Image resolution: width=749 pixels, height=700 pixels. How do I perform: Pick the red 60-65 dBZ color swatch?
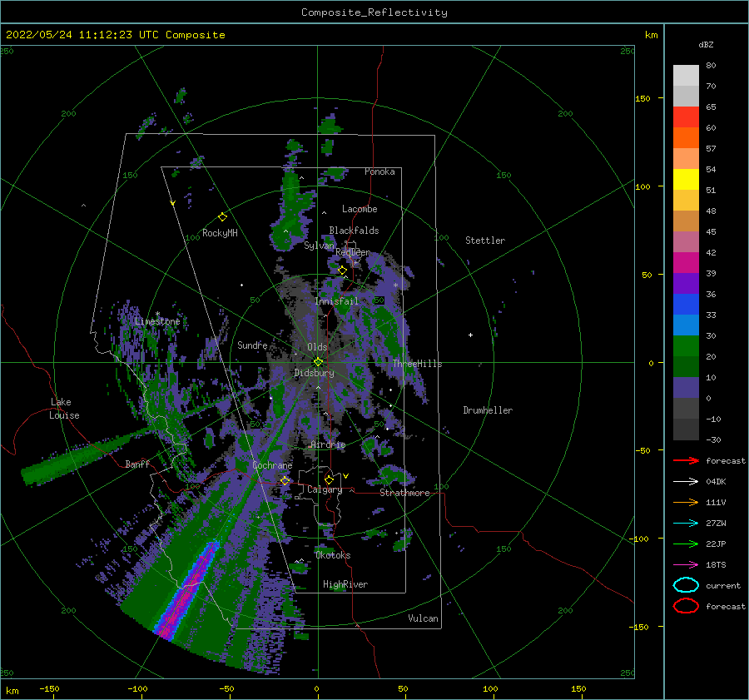pos(686,117)
